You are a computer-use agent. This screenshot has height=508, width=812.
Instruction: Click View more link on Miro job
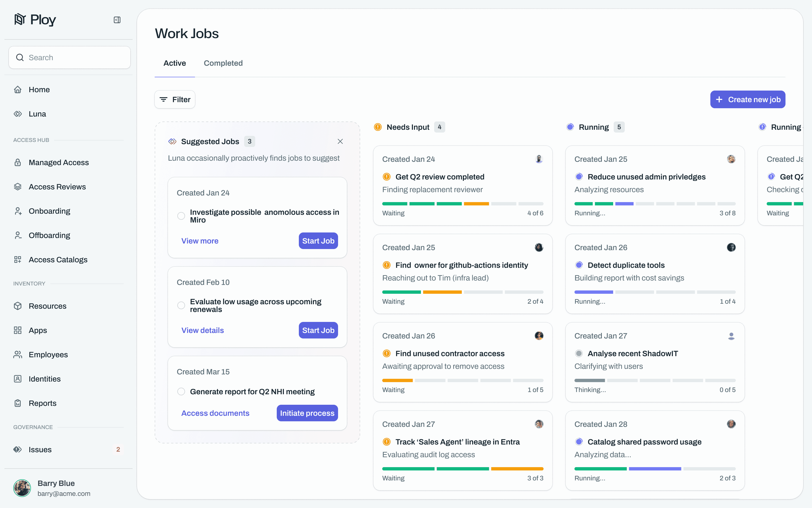pyautogui.click(x=200, y=241)
